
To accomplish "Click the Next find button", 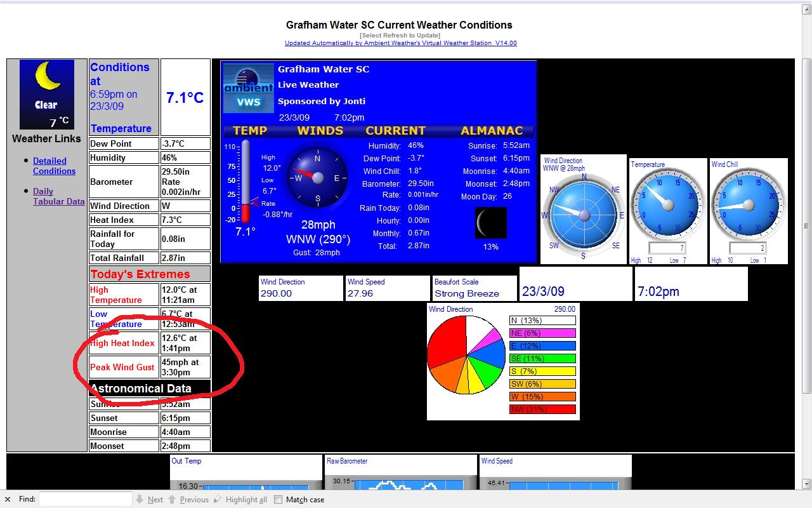I will (149, 500).
